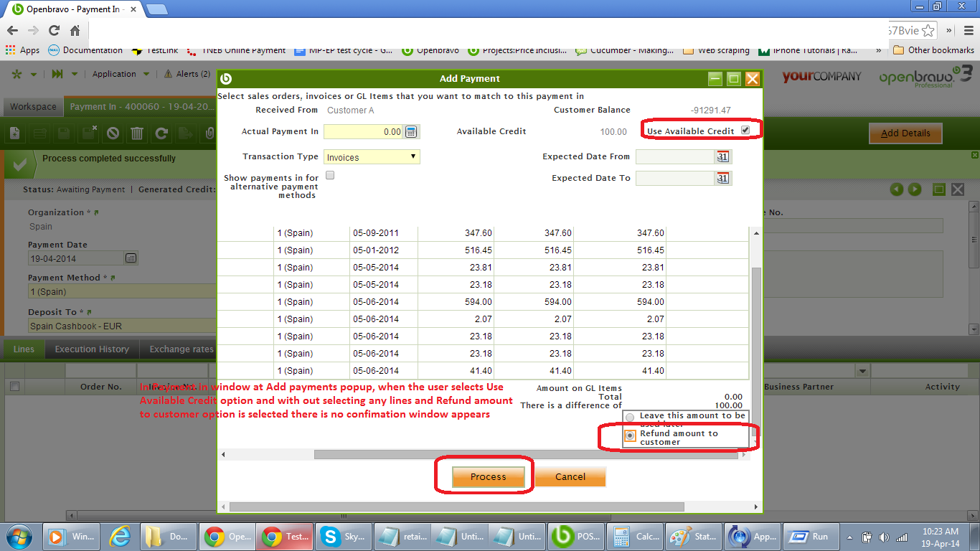Viewport: 980px width, 551px height.
Task: Uncheck the Use Available Credit checkbox
Action: (x=745, y=131)
